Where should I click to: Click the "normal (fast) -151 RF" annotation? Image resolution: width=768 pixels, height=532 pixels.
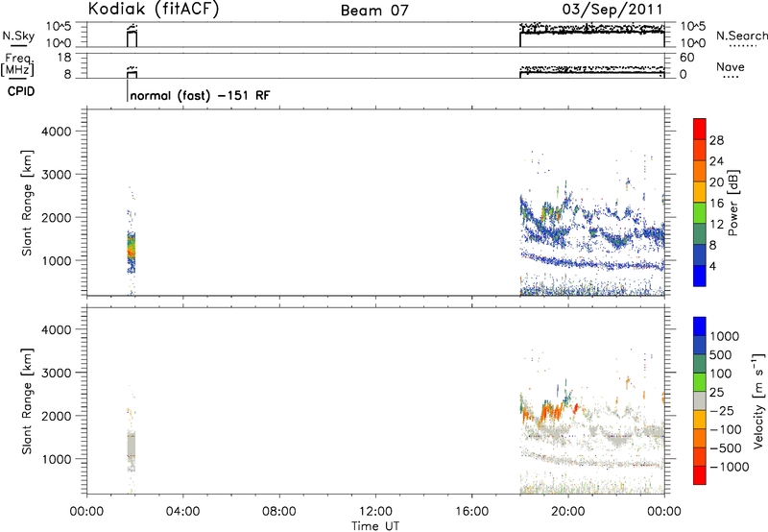[x=200, y=95]
